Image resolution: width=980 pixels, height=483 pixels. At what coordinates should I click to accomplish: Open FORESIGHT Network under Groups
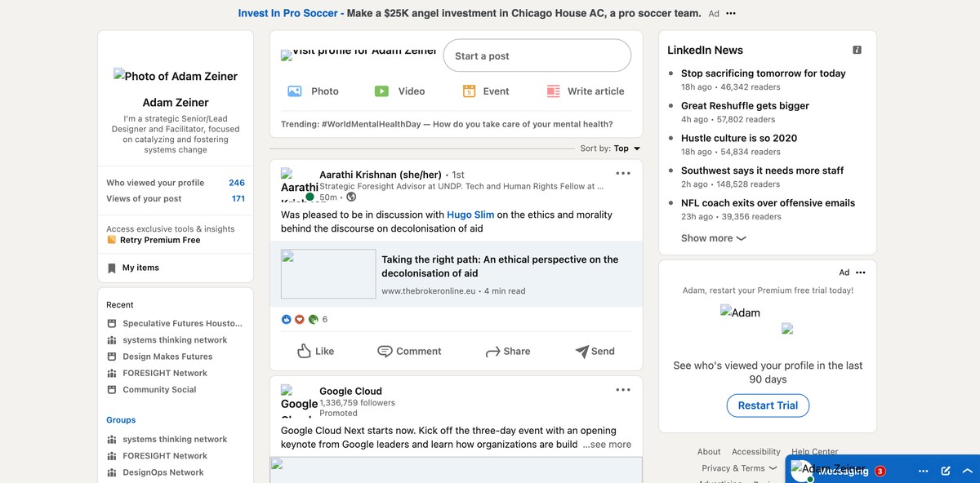pyautogui.click(x=165, y=456)
